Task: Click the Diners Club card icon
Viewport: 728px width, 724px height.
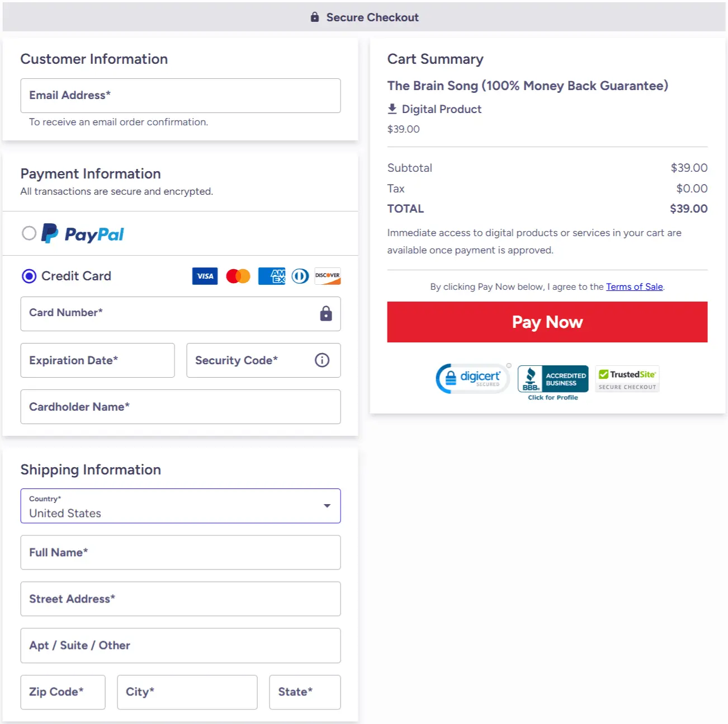Action: click(x=300, y=276)
